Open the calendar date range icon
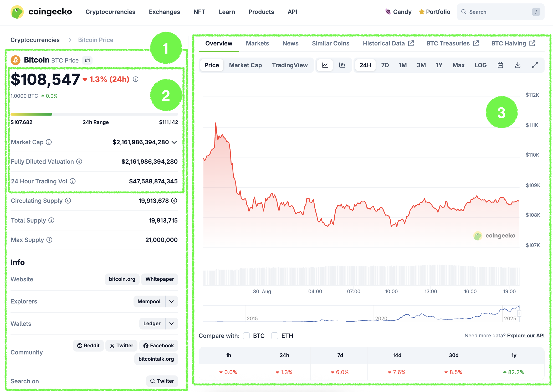The image size is (553, 392). tap(500, 65)
